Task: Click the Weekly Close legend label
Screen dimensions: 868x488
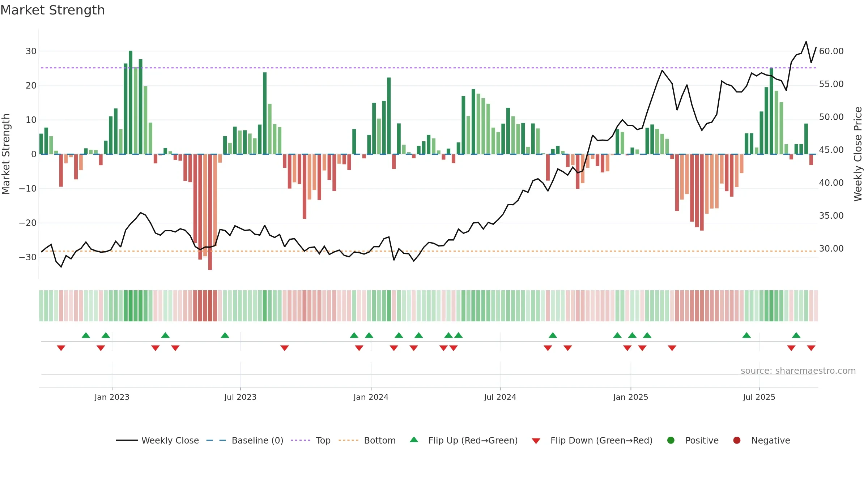Action: pos(170,440)
